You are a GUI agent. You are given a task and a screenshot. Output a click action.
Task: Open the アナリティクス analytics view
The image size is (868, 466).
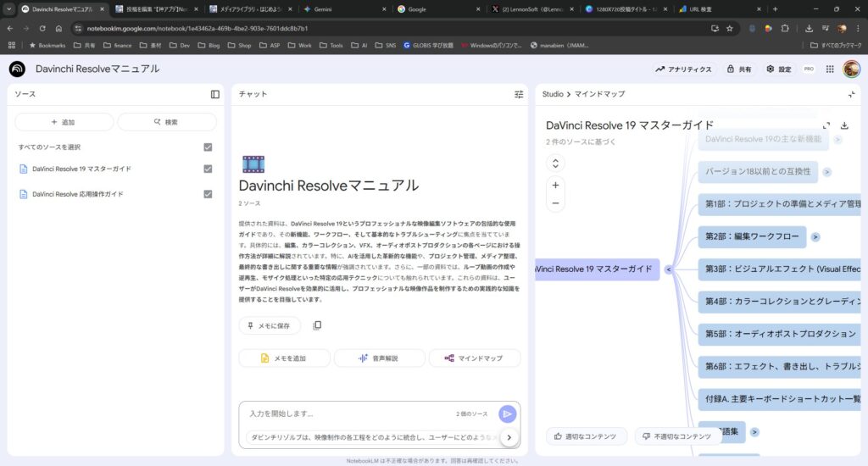683,69
